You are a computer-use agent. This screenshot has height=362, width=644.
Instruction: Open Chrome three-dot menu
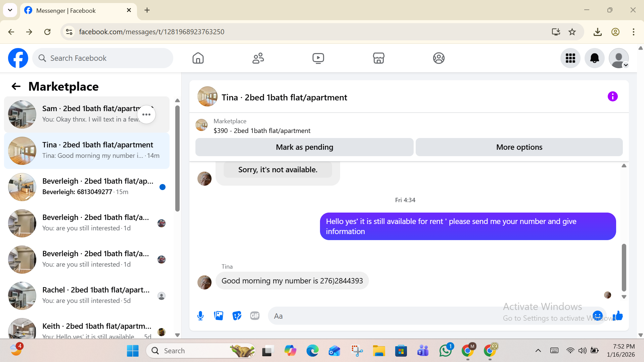click(x=633, y=32)
